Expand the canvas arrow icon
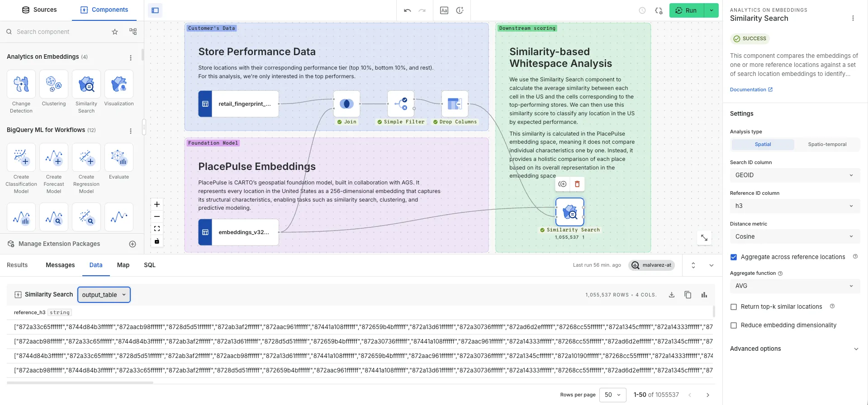This screenshot has height=405, width=868. coord(704,238)
